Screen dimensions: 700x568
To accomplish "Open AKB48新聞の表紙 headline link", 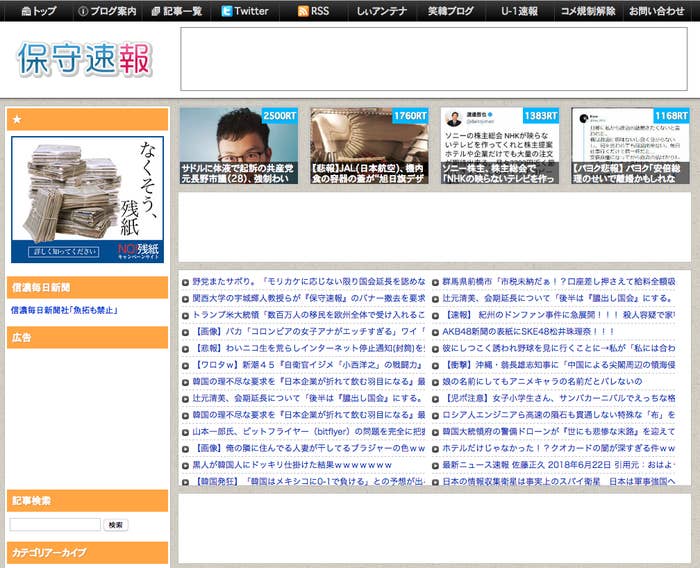I will tap(528, 332).
